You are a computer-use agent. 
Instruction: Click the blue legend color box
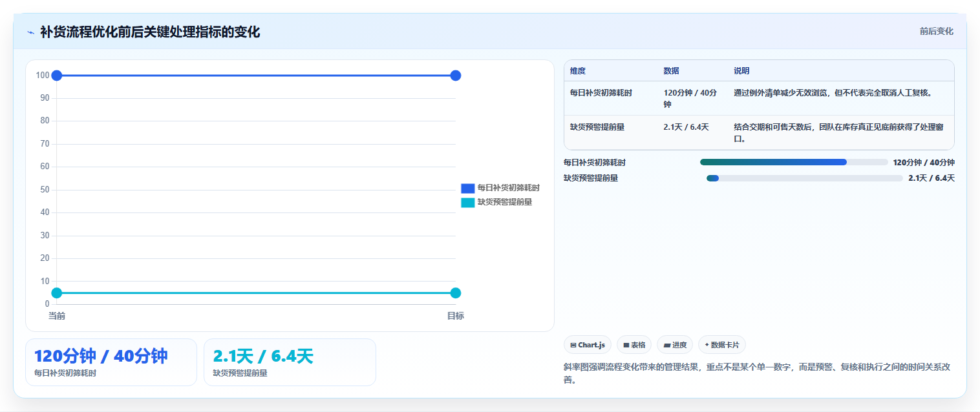click(x=468, y=188)
